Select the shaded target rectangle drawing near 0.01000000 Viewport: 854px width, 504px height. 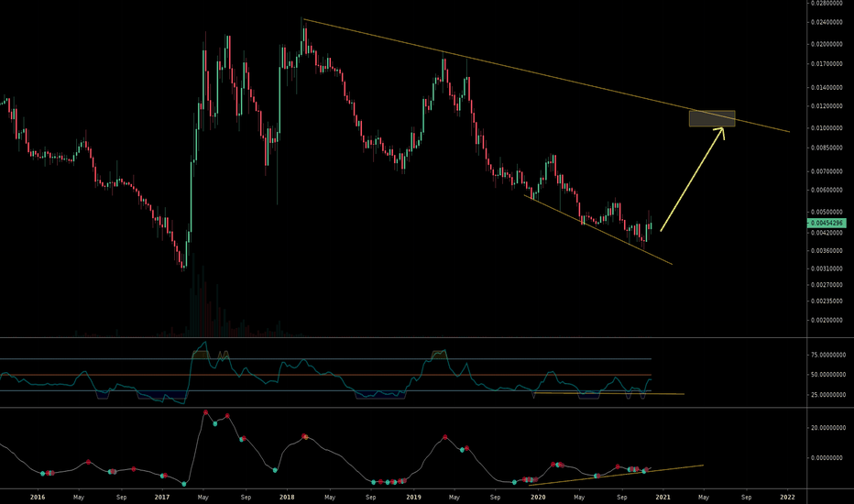tap(712, 118)
